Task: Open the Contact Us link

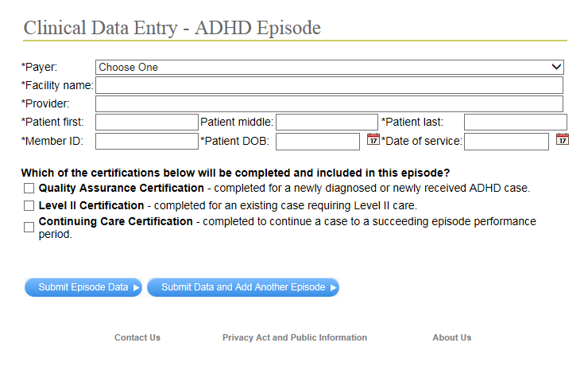Action: pos(137,337)
